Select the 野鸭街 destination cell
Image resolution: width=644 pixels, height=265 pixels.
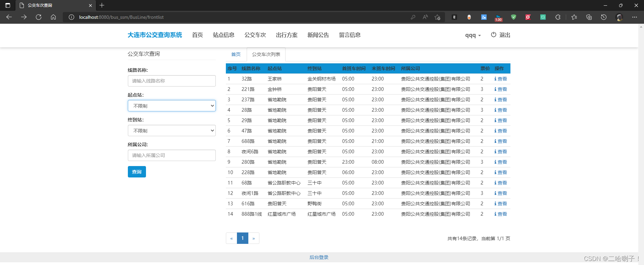pyautogui.click(x=314, y=204)
